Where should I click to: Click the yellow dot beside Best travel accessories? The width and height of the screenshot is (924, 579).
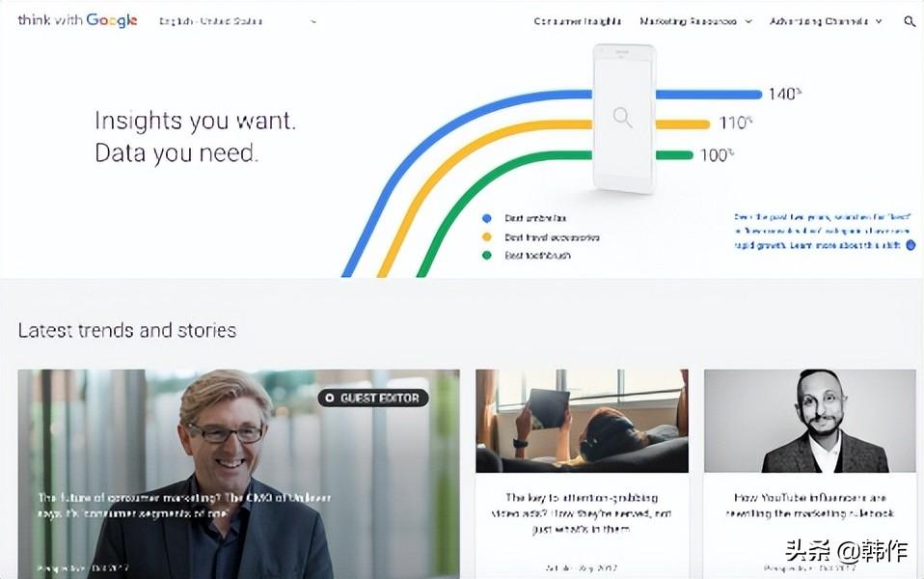tap(487, 237)
